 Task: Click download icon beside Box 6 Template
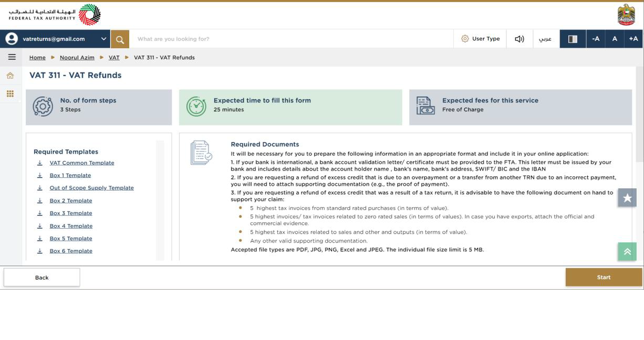[40, 251]
